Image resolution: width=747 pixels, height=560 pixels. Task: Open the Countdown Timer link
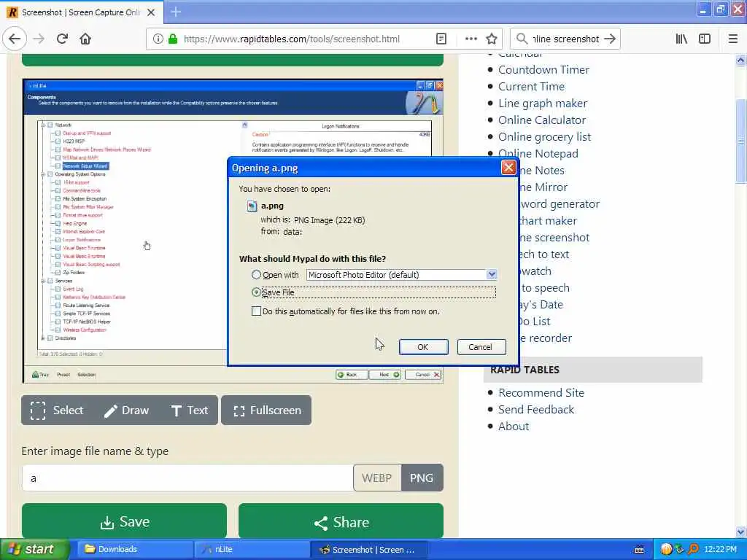coord(543,69)
